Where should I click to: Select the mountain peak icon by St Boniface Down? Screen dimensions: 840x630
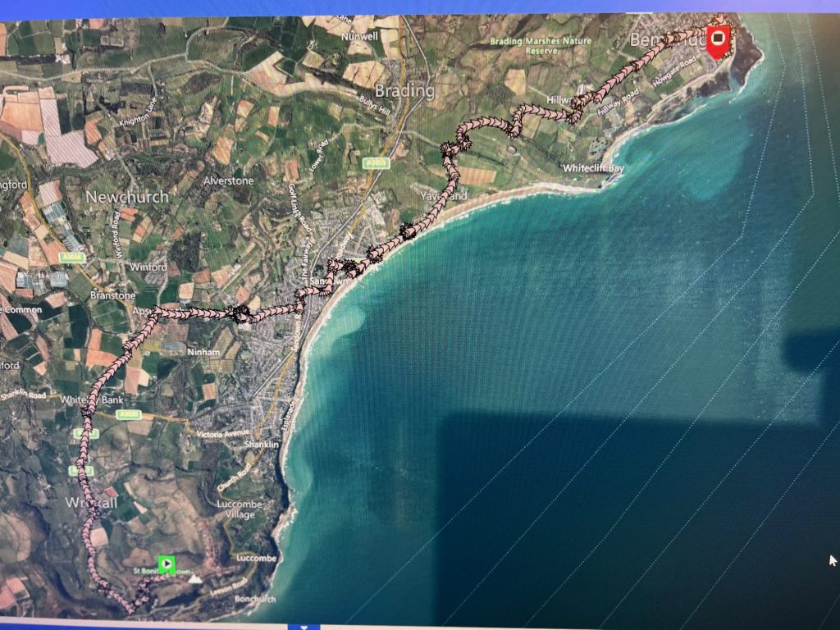click(195, 579)
